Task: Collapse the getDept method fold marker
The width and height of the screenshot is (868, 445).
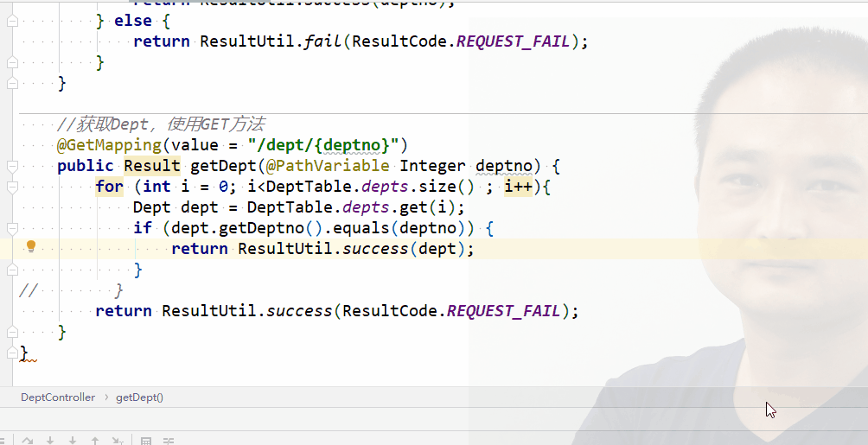Action: [x=12, y=166]
